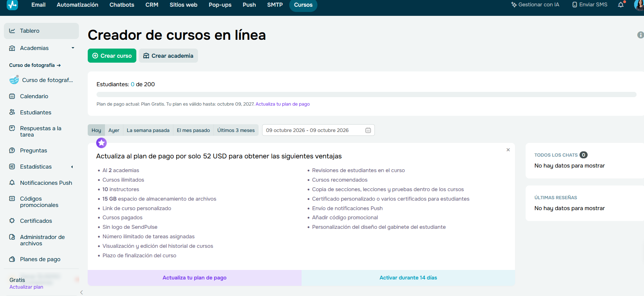The width and height of the screenshot is (644, 296).
Task: Open the Automatización top menu
Action: tap(78, 5)
